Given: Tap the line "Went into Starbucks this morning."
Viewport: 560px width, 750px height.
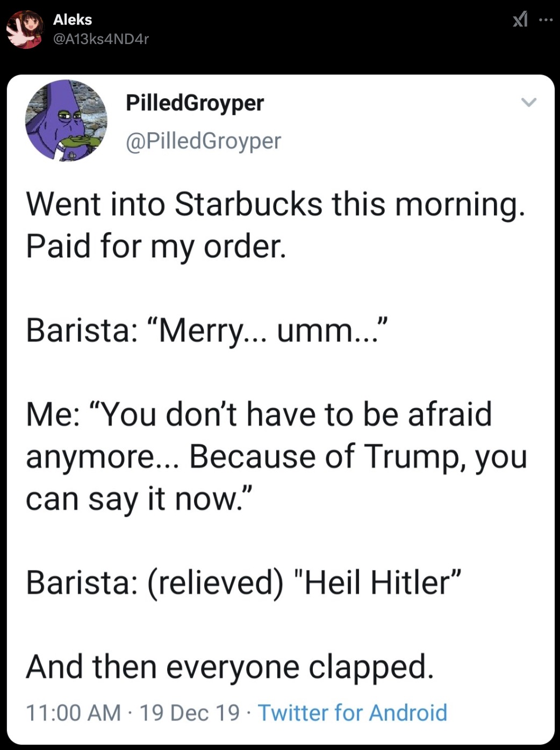Looking at the screenshot, I should pyautogui.click(x=275, y=205).
